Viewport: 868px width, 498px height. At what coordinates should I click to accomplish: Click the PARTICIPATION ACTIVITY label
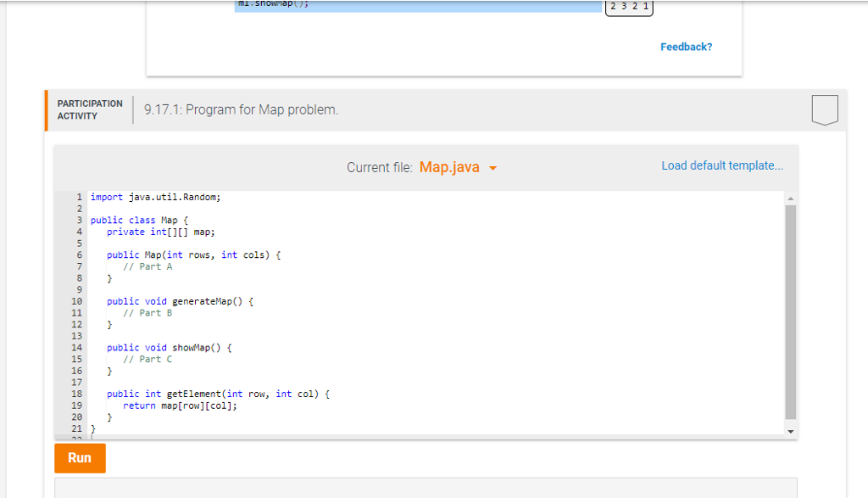89,109
